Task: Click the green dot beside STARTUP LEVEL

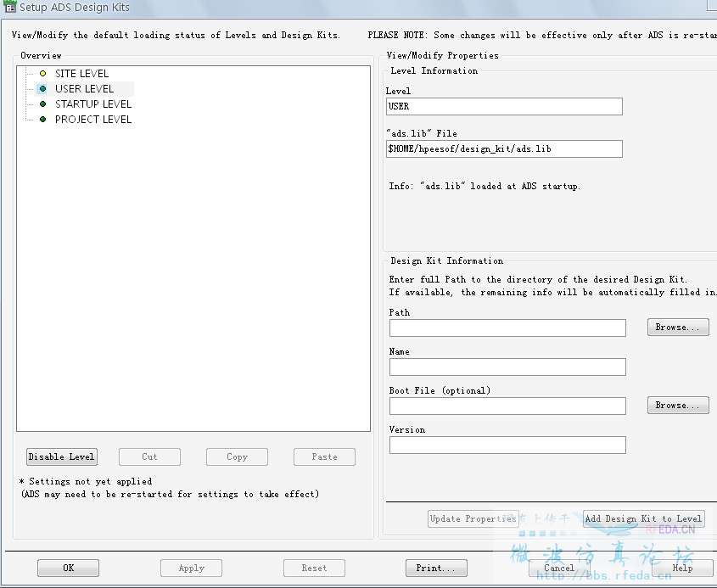Action: coord(43,104)
